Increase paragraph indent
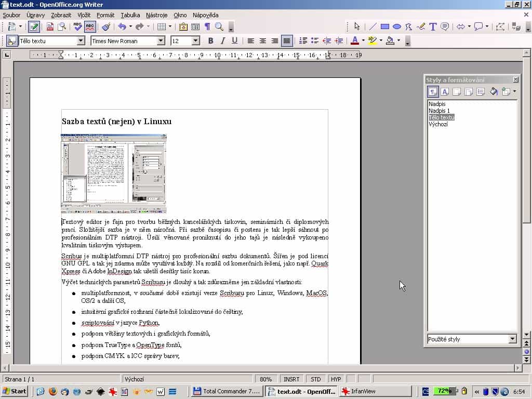 click(x=339, y=41)
